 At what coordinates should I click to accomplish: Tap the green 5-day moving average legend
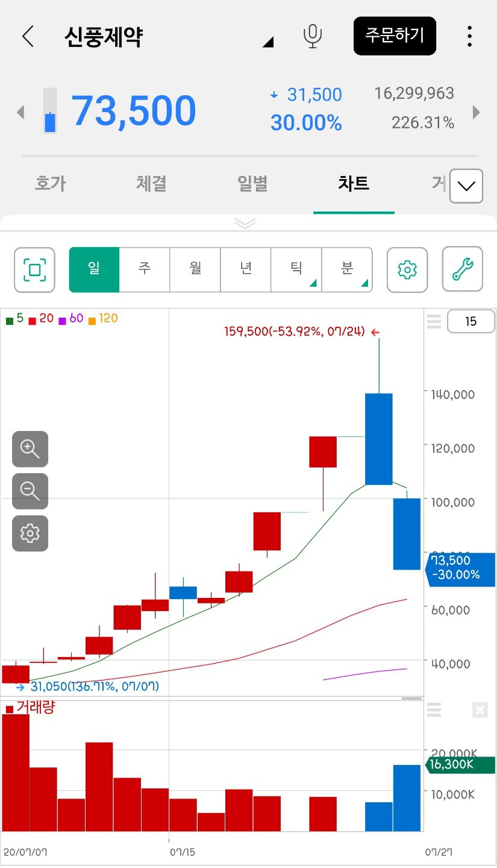coord(14,318)
